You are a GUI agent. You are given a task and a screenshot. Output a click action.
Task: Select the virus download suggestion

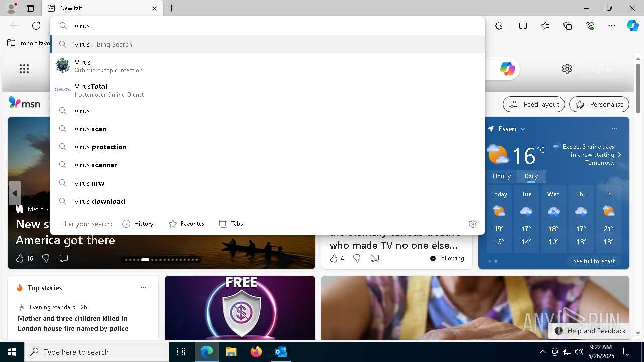(267, 201)
